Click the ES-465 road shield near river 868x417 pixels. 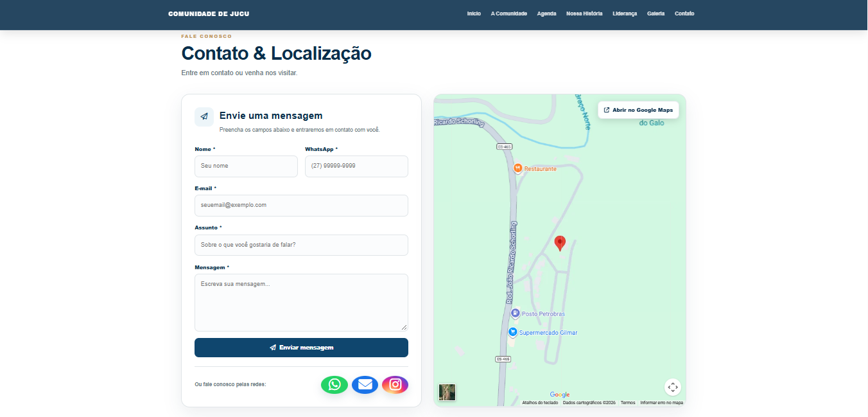[505, 146]
